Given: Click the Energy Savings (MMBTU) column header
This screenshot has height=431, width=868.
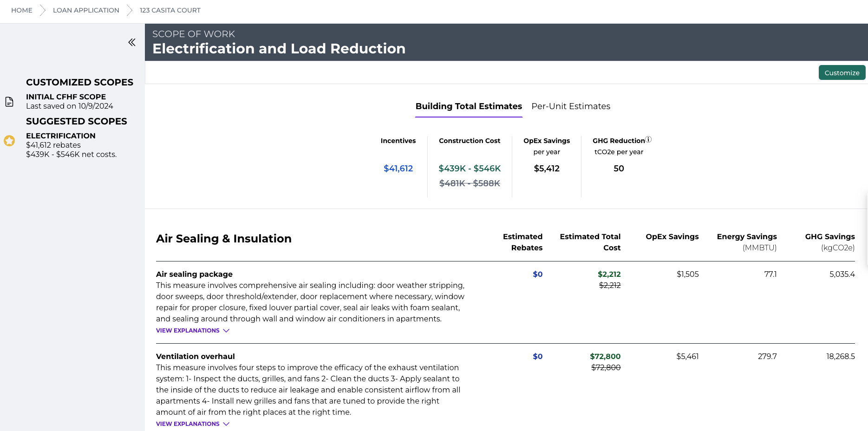Looking at the screenshot, I should tap(747, 242).
